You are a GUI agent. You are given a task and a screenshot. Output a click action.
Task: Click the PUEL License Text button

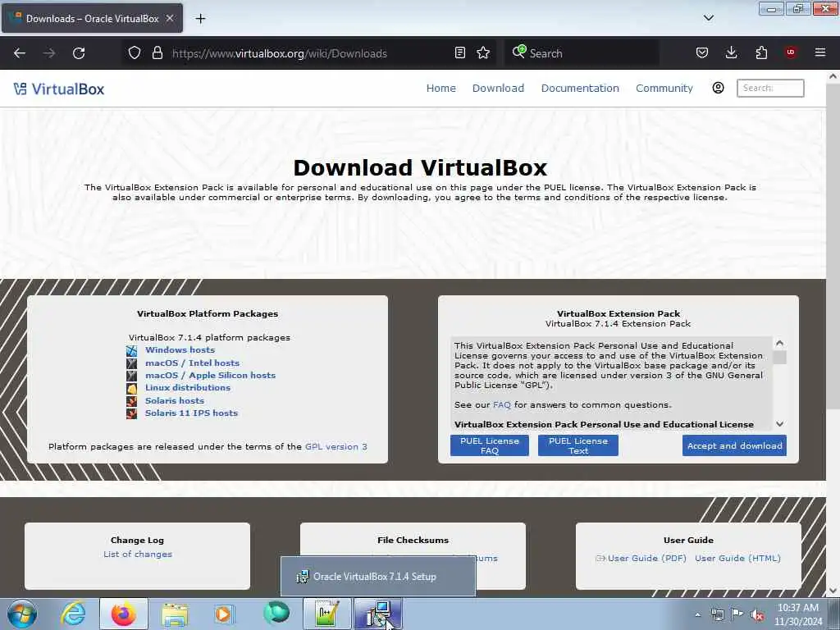point(578,445)
